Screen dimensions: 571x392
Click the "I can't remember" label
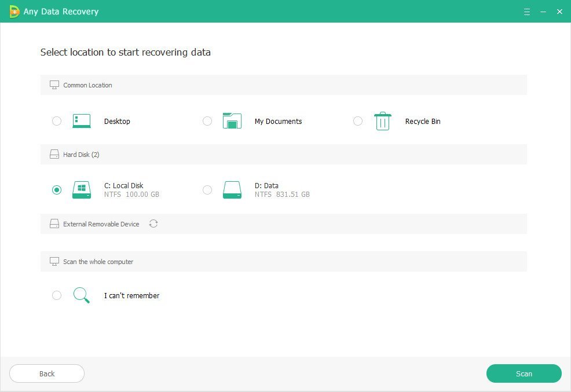(132, 295)
